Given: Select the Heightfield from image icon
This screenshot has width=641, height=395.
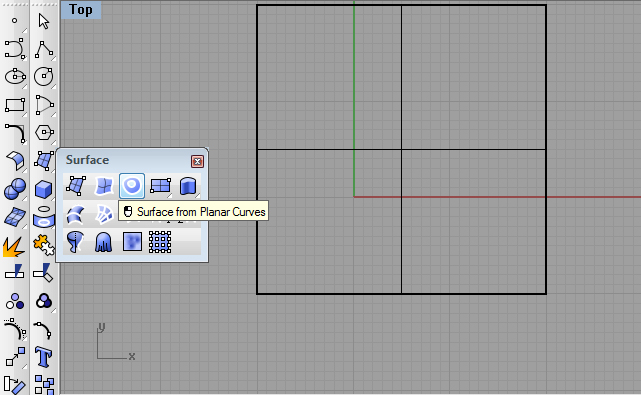Looking at the screenshot, I should coord(132,242).
